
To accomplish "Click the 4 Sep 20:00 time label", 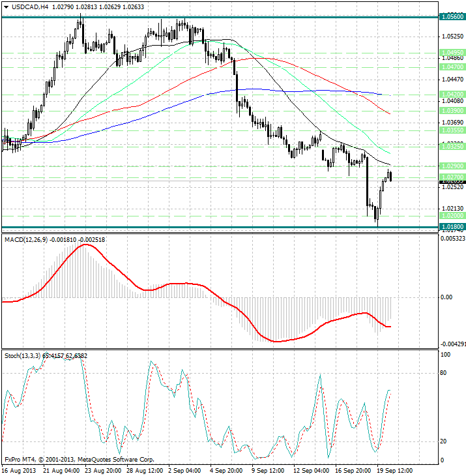I will 226,471.
